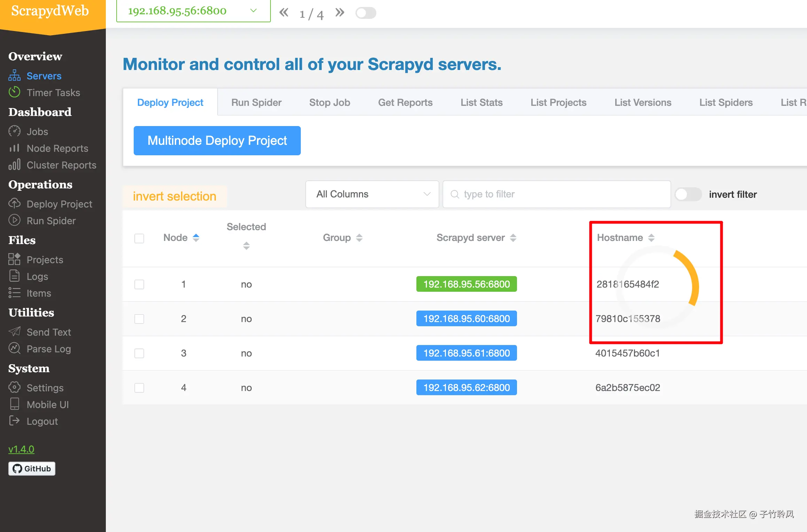Switch to the Run Spider tab
The image size is (807, 532).
click(256, 102)
